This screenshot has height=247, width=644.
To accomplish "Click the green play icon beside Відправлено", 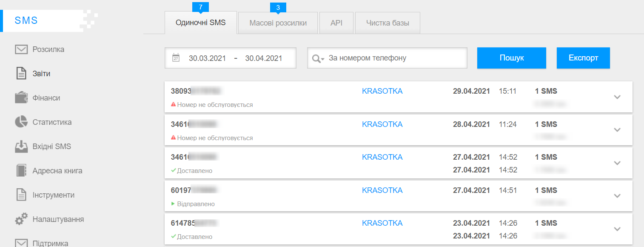I will pos(173,204).
